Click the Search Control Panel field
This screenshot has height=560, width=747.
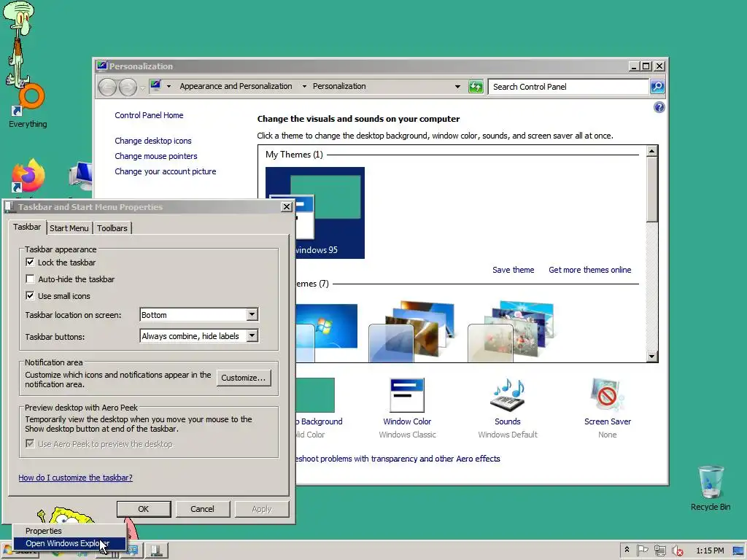568,87
